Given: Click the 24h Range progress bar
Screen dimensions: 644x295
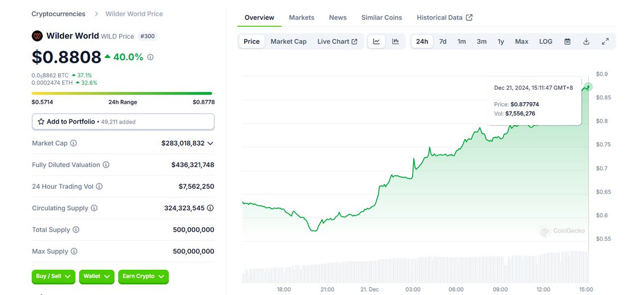Looking at the screenshot, I should point(122,93).
